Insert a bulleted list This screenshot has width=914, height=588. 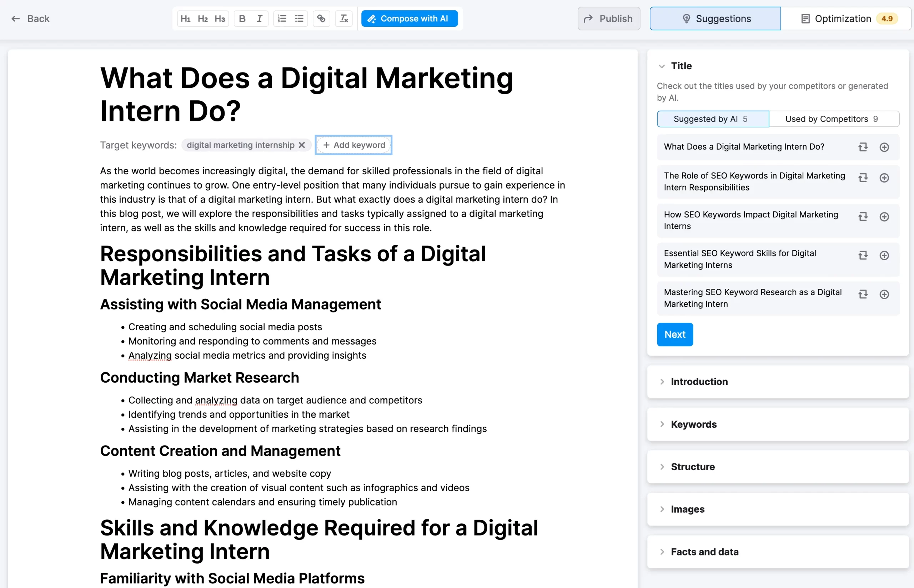[x=299, y=19]
